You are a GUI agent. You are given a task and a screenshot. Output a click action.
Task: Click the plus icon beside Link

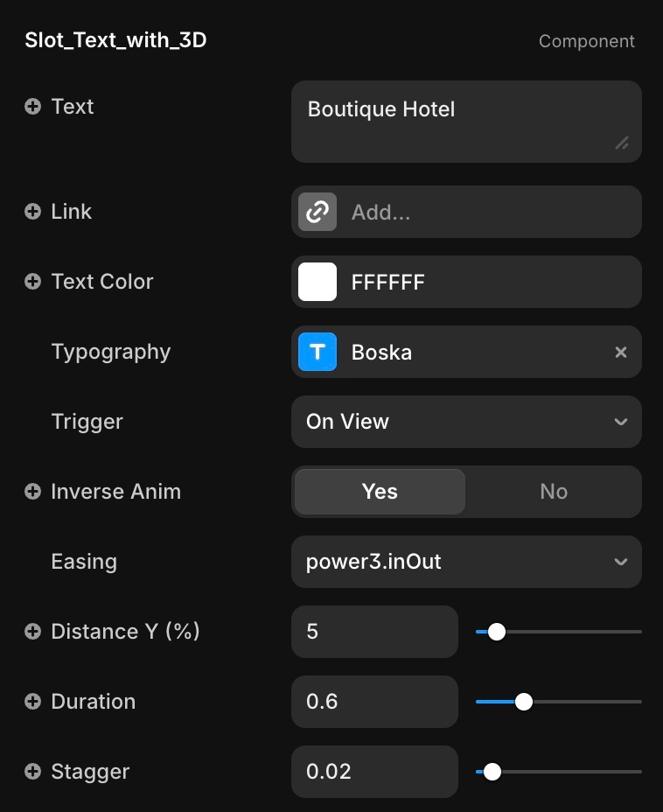click(33, 212)
